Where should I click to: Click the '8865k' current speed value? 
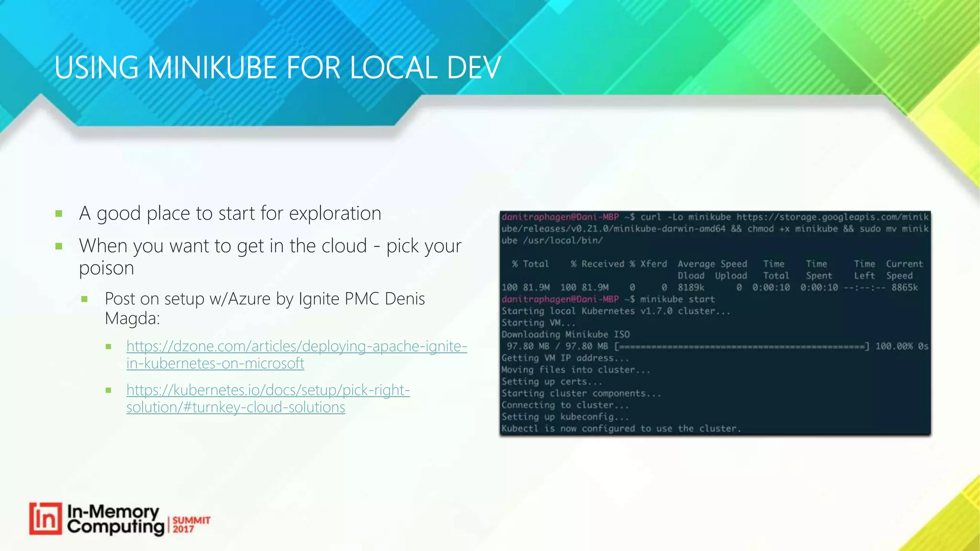pos(904,287)
